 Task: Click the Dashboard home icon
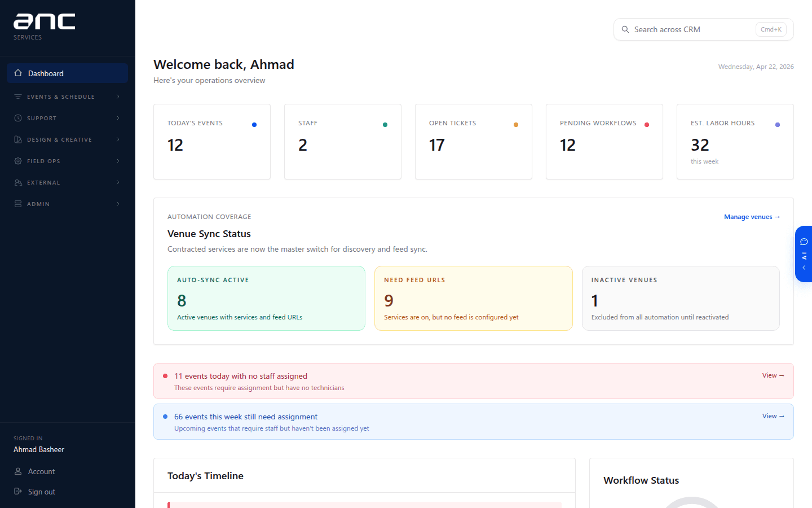coord(18,73)
